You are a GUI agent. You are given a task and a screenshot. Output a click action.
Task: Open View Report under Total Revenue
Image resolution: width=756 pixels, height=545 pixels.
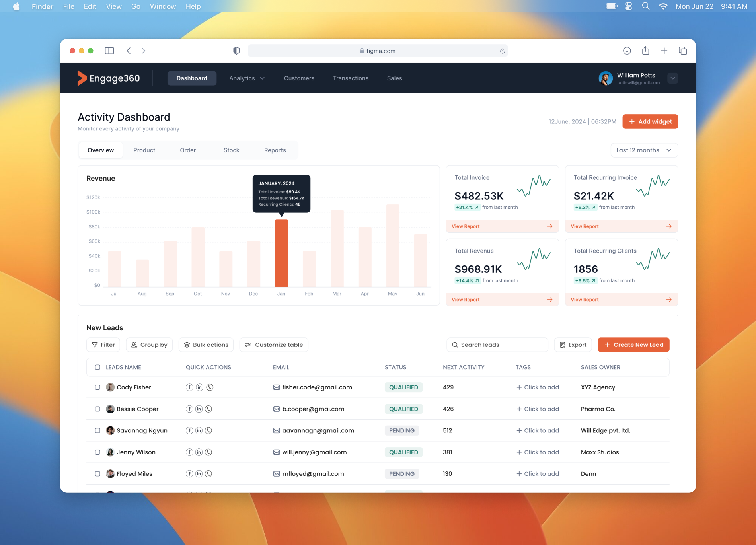click(465, 299)
